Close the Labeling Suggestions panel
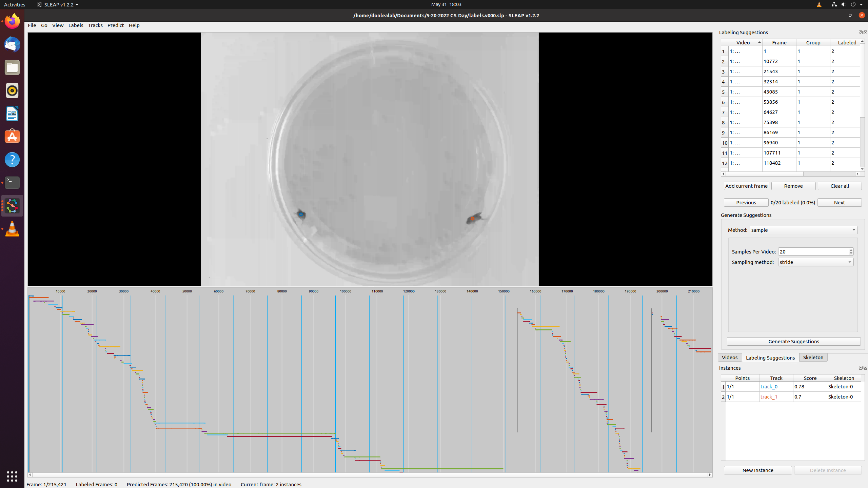Viewport: 868px width, 488px height. point(865,32)
